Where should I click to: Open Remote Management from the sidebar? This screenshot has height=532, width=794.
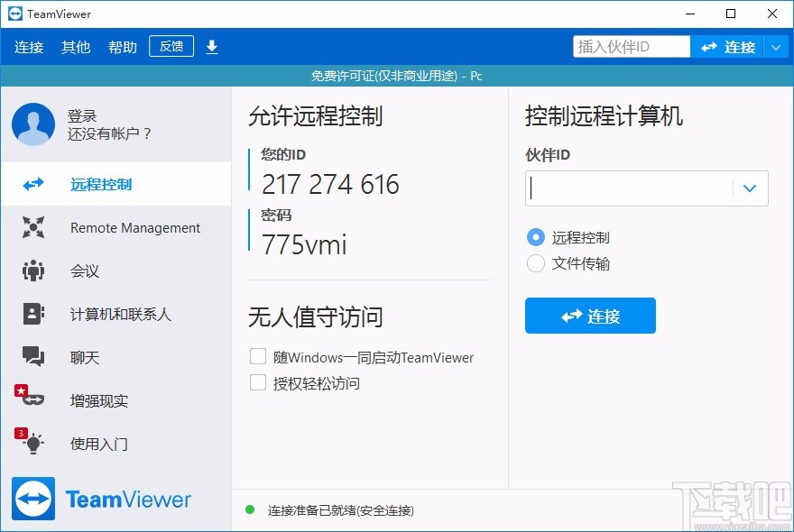33,227
